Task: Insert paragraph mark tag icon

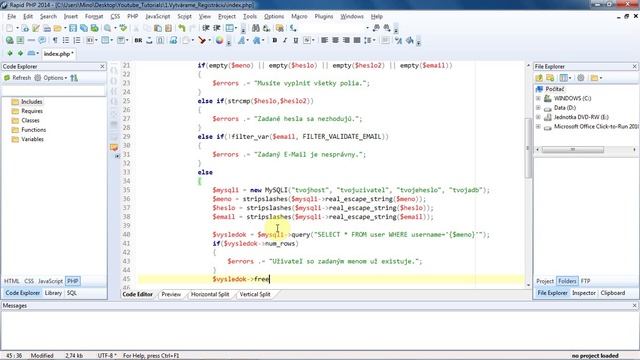Action: (x=55, y=40)
